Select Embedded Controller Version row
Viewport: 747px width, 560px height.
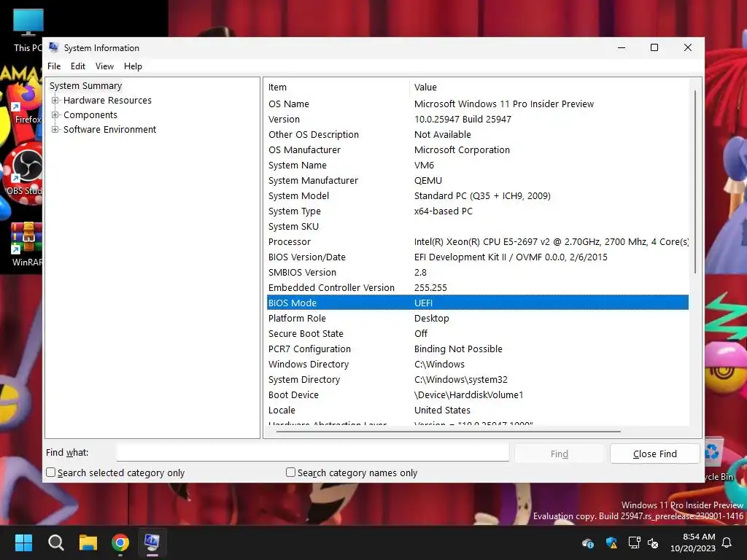(x=477, y=287)
